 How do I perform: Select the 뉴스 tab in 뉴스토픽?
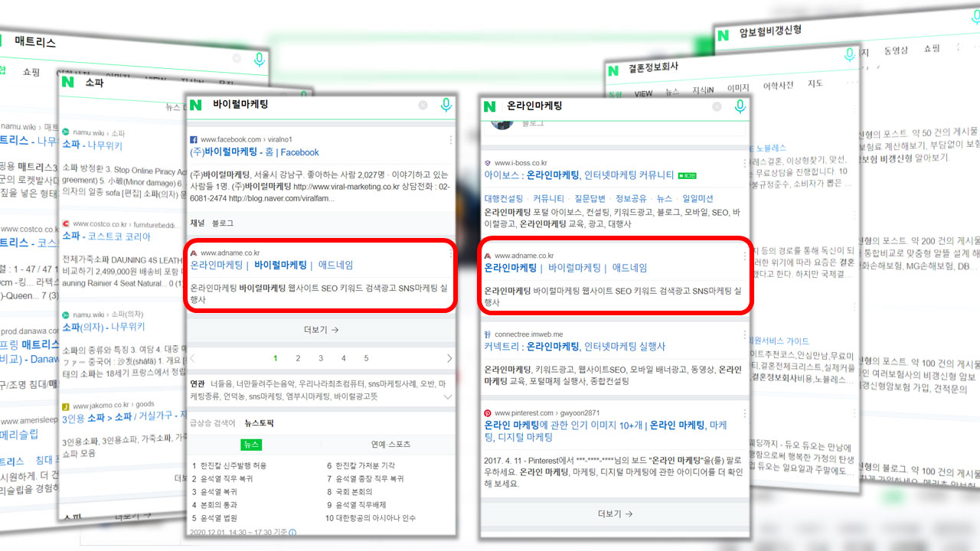[251, 444]
